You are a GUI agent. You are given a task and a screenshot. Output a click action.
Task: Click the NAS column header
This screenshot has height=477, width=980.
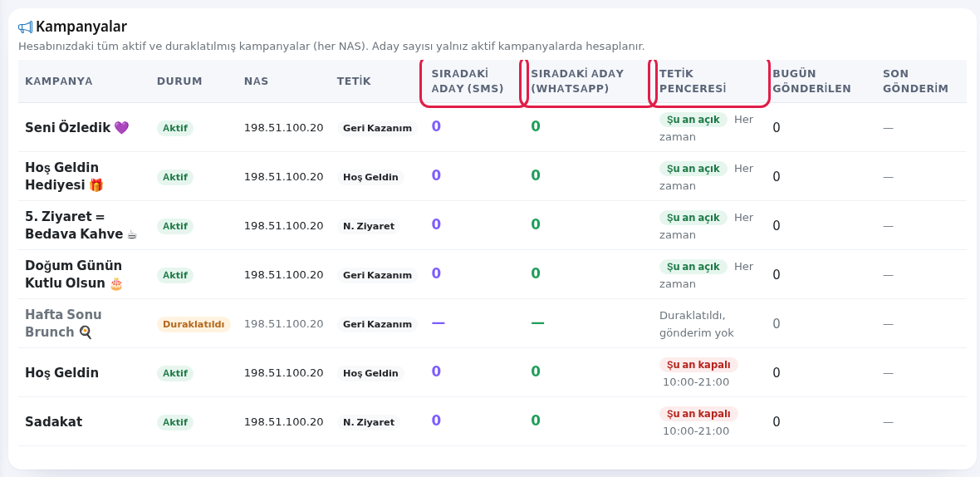coord(257,81)
